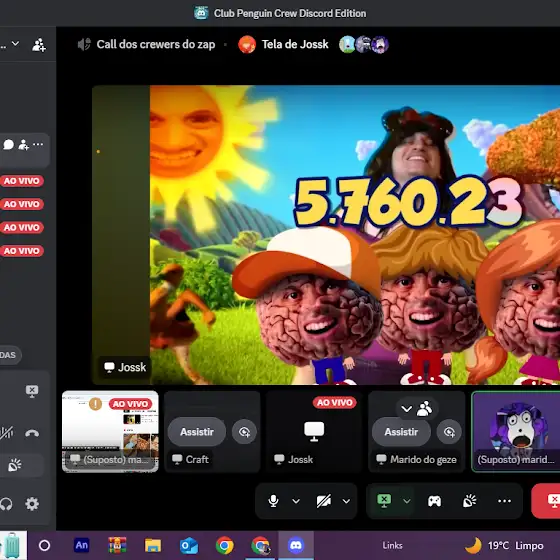This screenshot has height=560, width=560.
Task: Click Jossk's avatar in the header
Action: click(247, 45)
